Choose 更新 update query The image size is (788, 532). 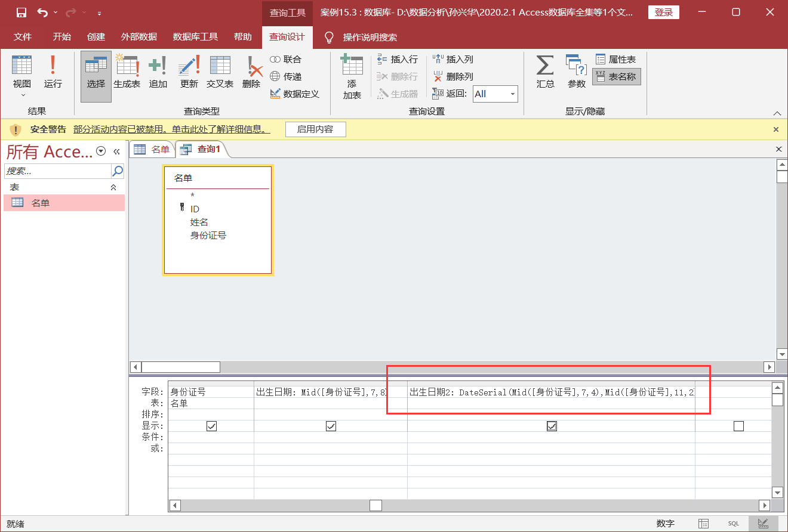189,73
